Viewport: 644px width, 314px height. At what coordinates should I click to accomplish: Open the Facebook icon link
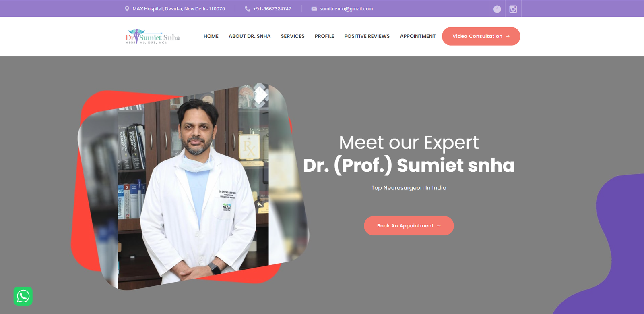497,9
